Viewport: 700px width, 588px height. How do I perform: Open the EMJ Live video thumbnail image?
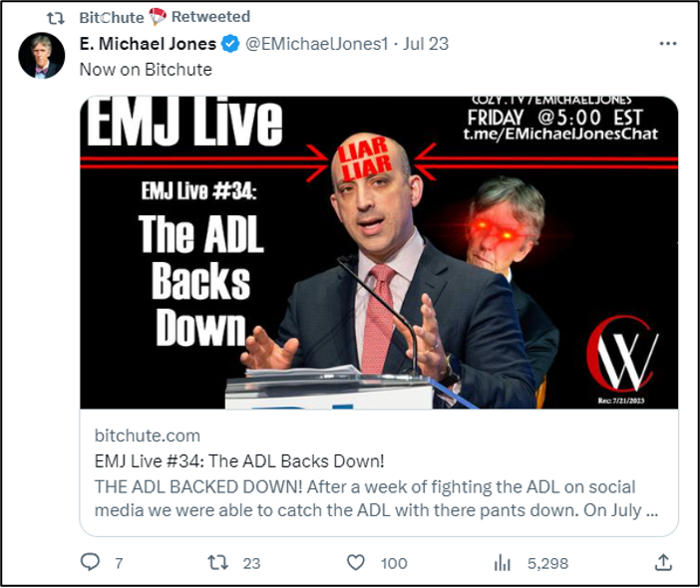coord(379,252)
